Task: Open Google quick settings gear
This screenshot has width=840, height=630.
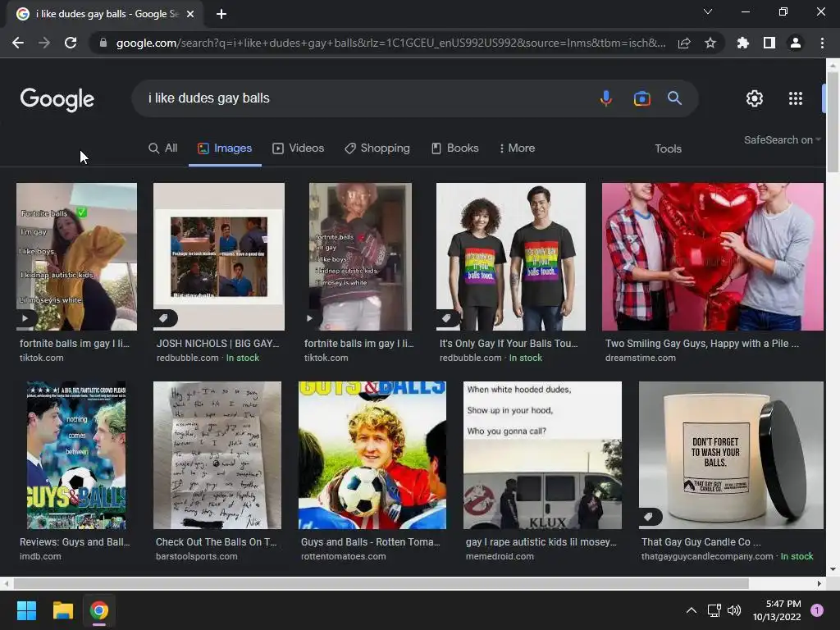Action: click(x=755, y=98)
